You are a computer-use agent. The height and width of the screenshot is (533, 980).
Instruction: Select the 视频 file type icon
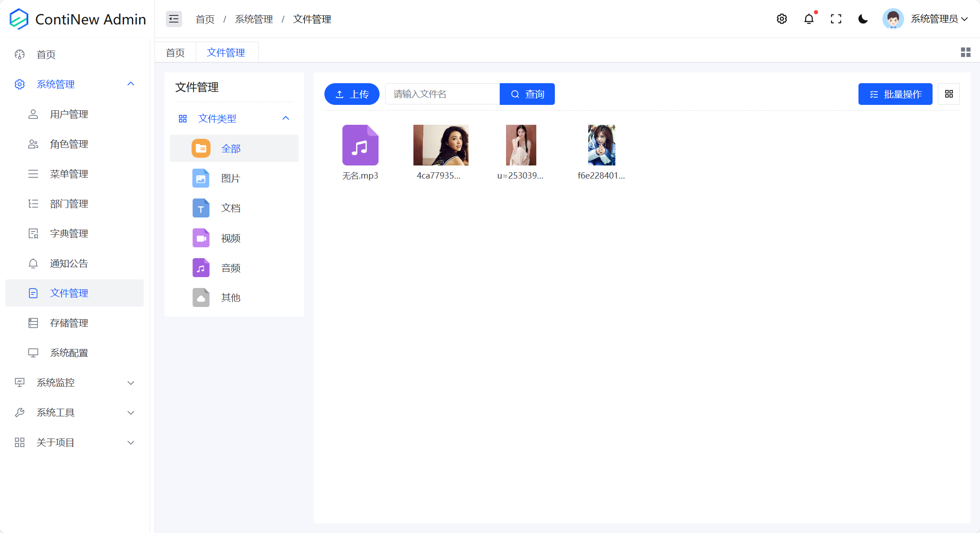click(x=201, y=238)
